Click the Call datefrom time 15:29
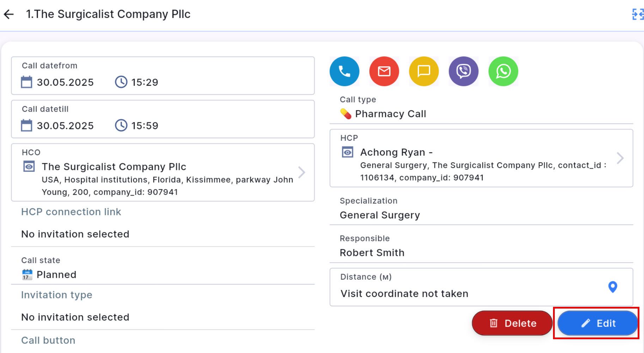This screenshot has height=353, width=644. (x=145, y=82)
